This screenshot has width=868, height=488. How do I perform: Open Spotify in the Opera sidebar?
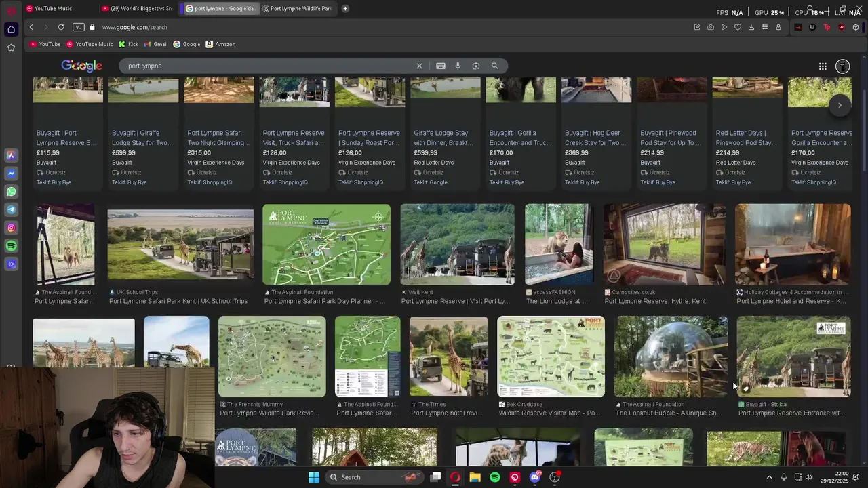pos(11,246)
